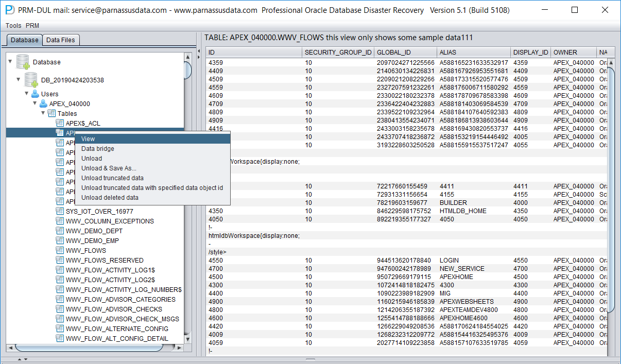Collapse the Tables node

43,113
